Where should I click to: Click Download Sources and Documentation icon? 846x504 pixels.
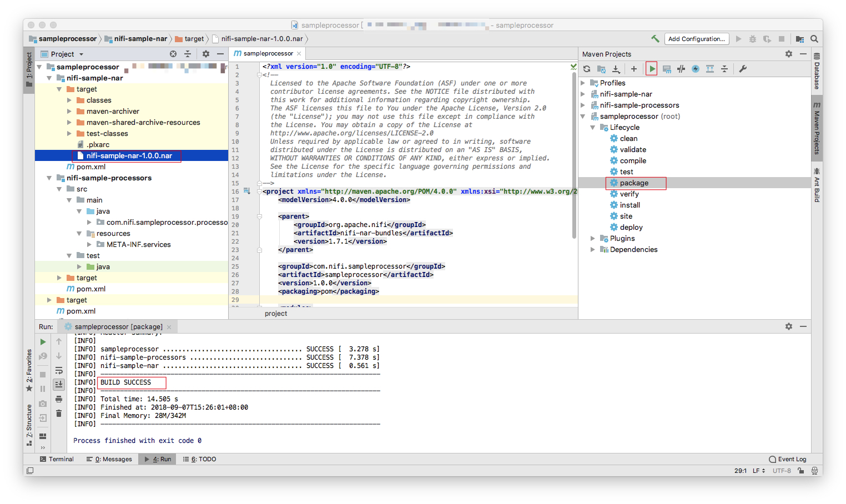coord(616,69)
